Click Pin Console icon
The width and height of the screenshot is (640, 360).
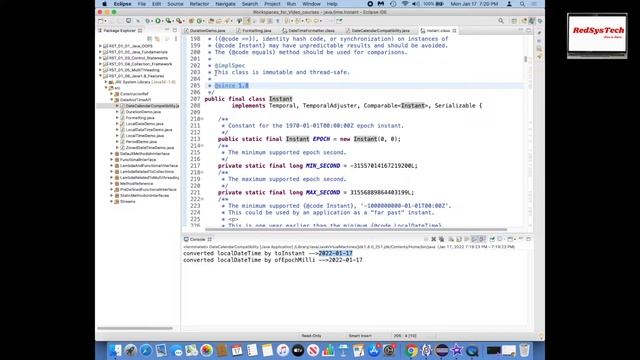point(492,239)
